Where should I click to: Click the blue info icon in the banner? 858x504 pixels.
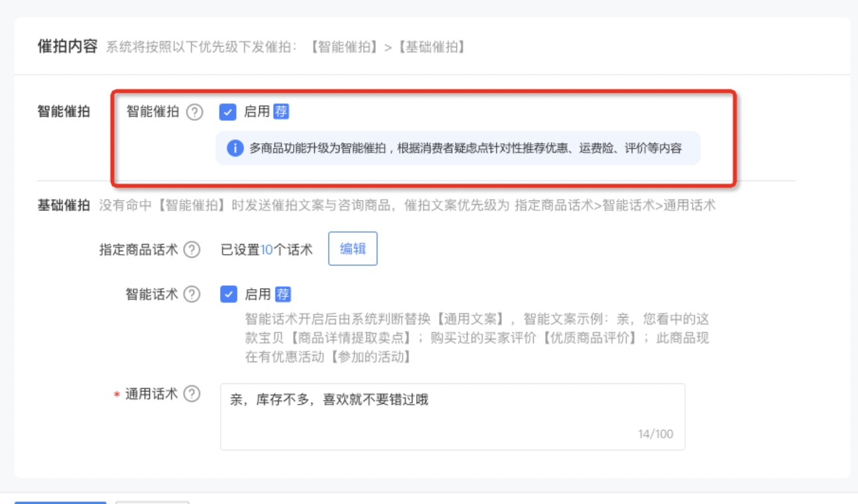tap(235, 149)
